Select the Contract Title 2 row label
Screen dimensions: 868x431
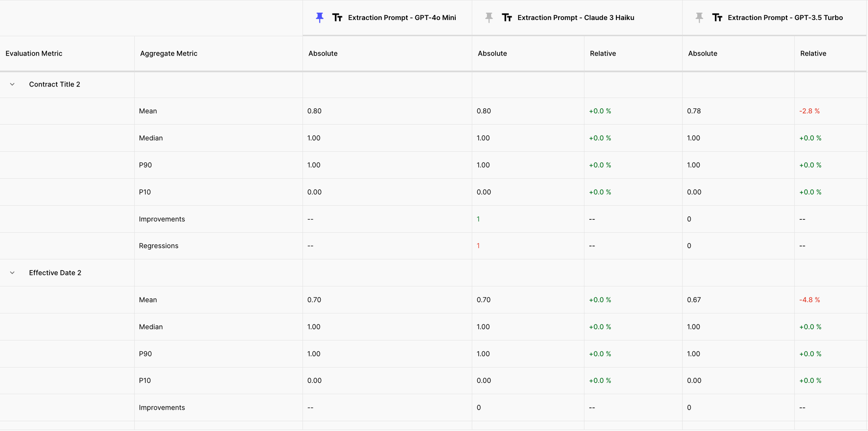click(x=55, y=84)
